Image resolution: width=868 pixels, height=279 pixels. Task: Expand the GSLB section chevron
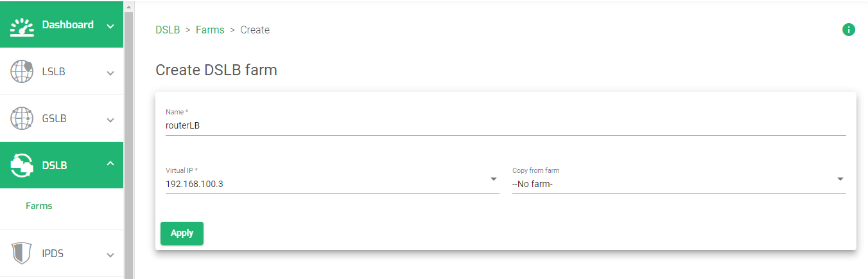point(110,120)
